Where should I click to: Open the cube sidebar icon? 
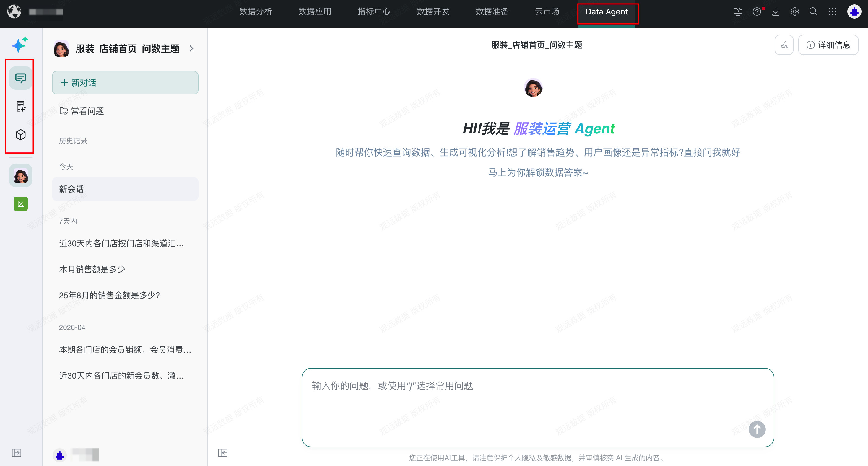pyautogui.click(x=21, y=135)
